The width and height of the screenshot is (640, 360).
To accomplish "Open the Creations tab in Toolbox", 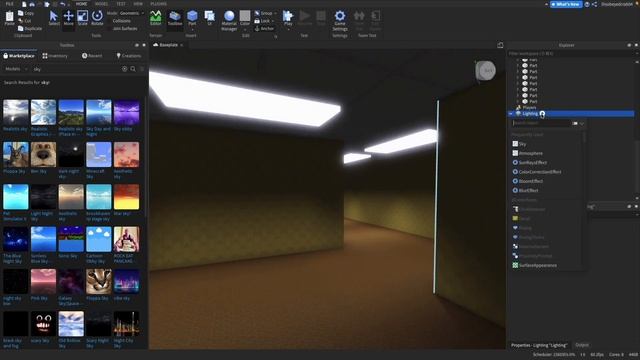I will (129, 56).
